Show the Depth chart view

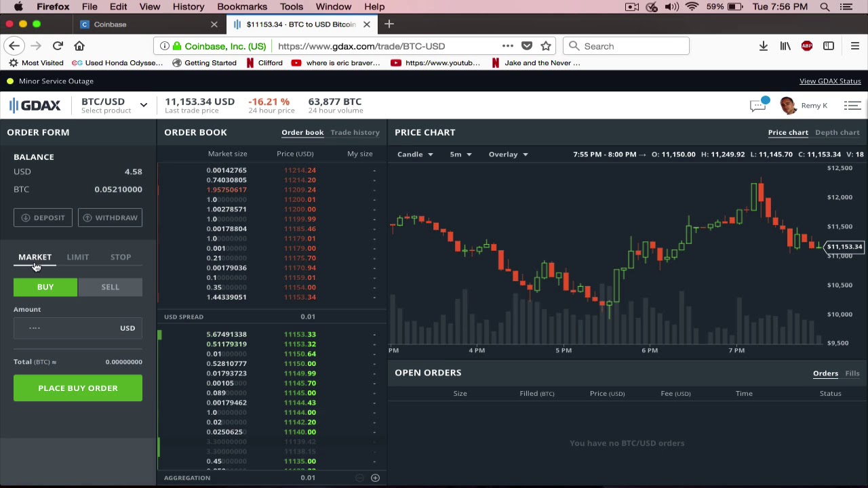pos(837,132)
